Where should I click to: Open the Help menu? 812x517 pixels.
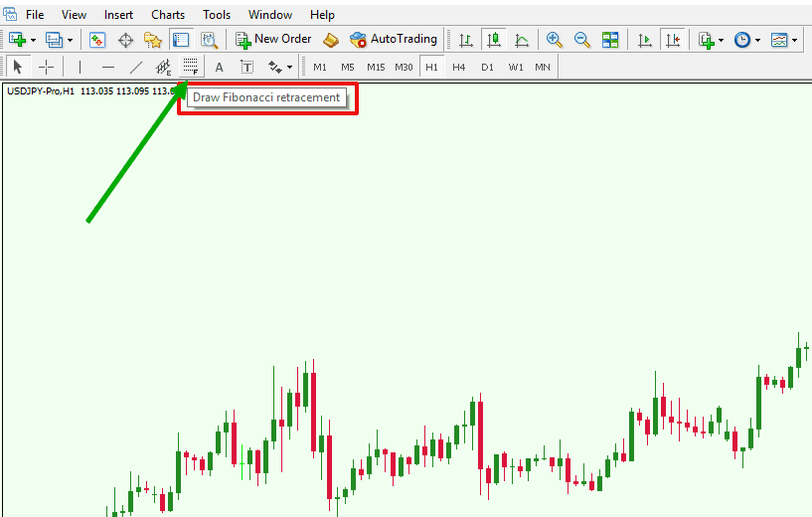pos(322,15)
